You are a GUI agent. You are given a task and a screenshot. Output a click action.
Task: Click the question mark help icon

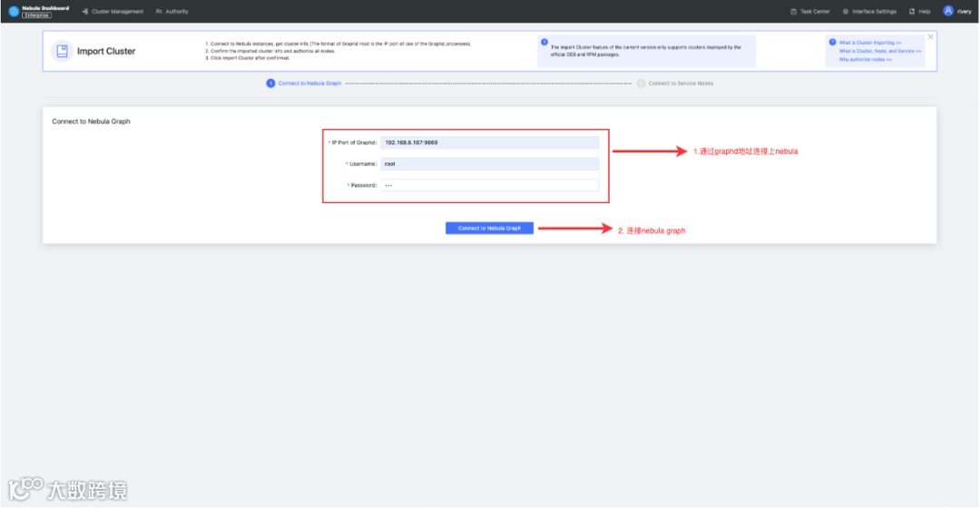832,43
